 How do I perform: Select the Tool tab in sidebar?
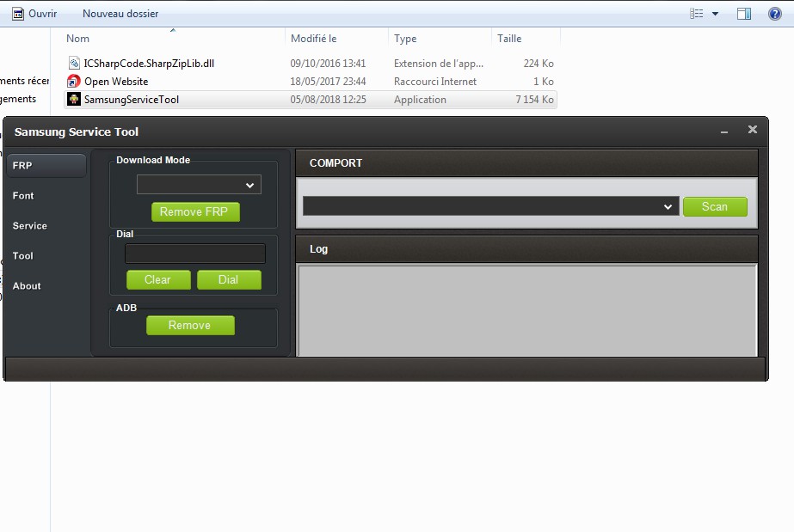[x=23, y=256]
